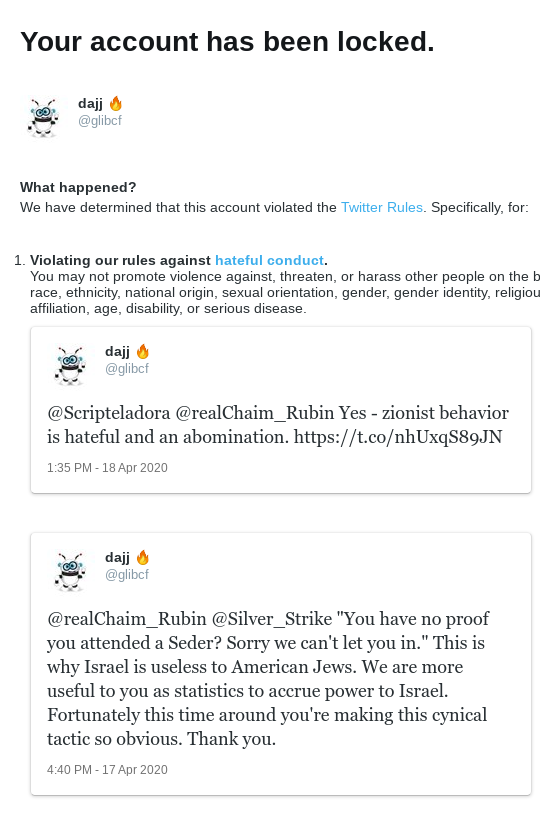Click the @glibcf handle under top profile

click(x=100, y=120)
